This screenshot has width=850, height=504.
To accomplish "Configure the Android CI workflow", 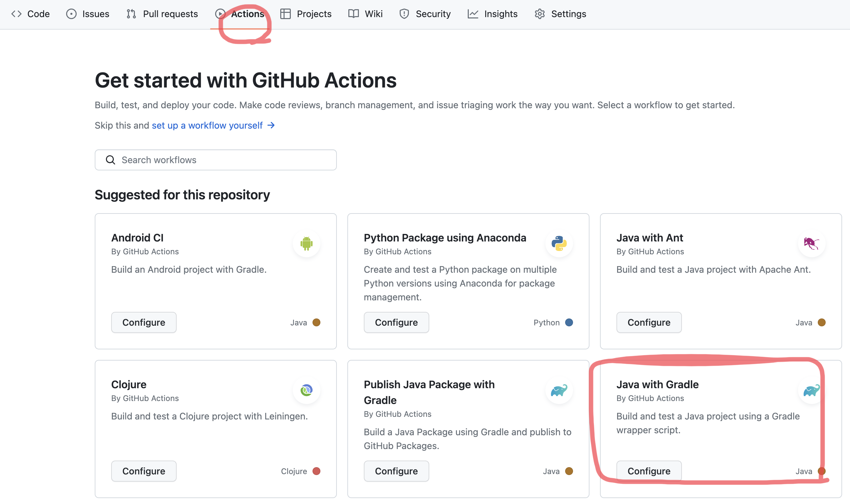I will click(x=144, y=322).
